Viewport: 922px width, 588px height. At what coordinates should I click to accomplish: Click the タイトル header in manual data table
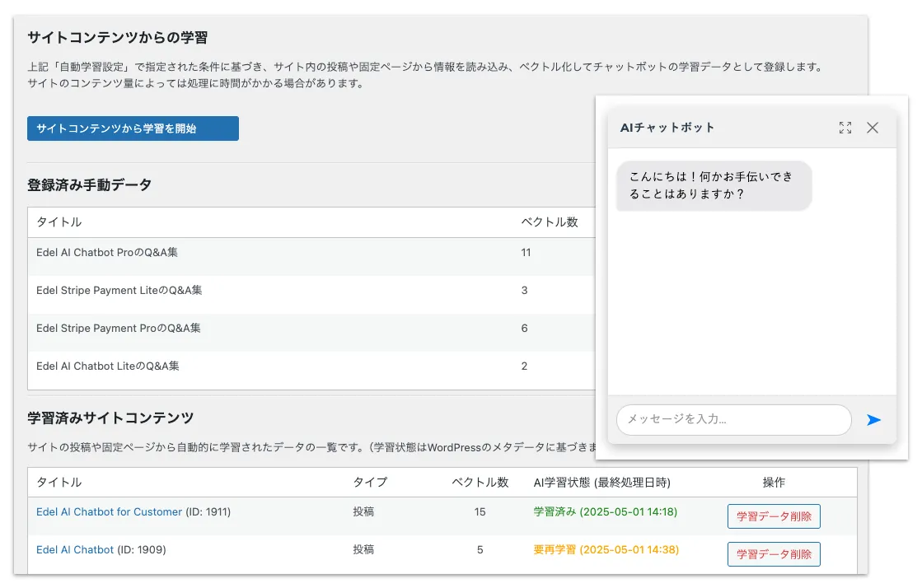point(59,222)
